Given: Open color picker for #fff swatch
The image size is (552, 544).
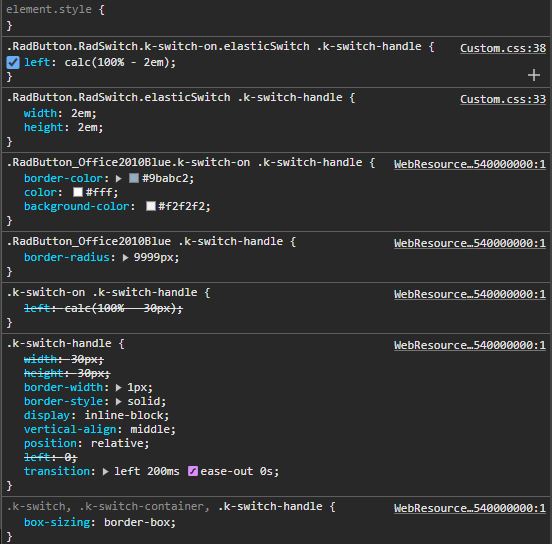Looking at the screenshot, I should click(78, 192).
